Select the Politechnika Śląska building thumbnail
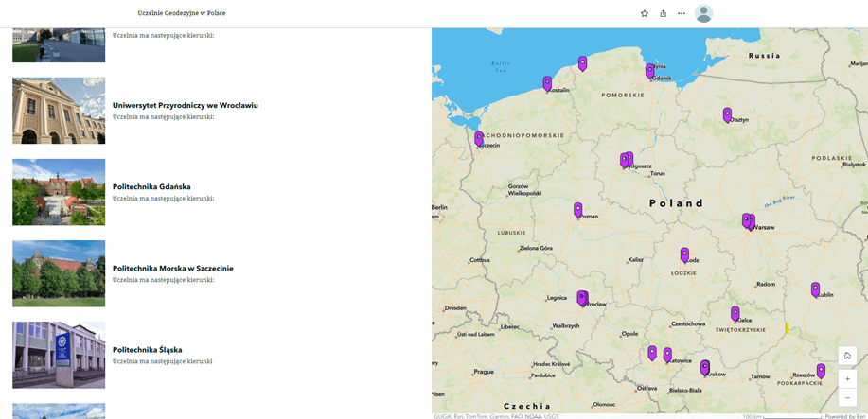The width and height of the screenshot is (868, 419). (59, 355)
